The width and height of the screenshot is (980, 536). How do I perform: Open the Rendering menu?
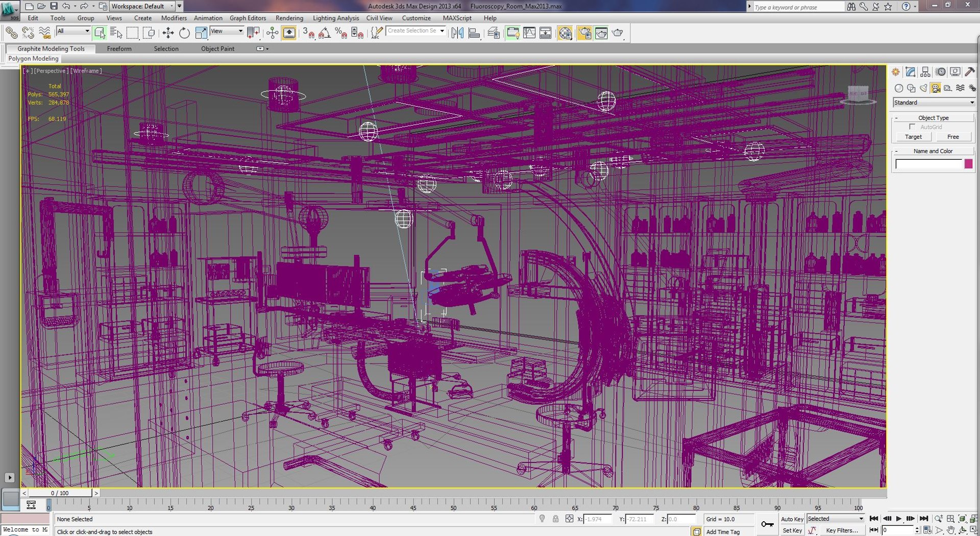click(289, 18)
